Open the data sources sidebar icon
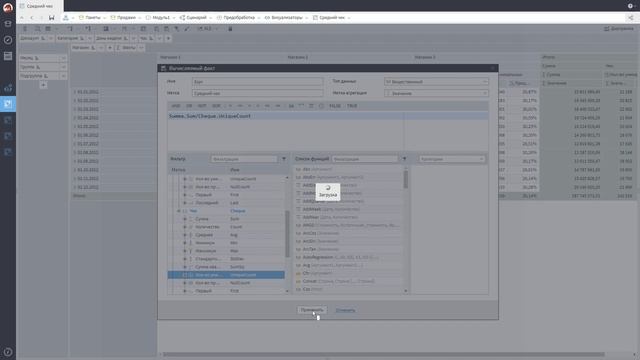 8,24
